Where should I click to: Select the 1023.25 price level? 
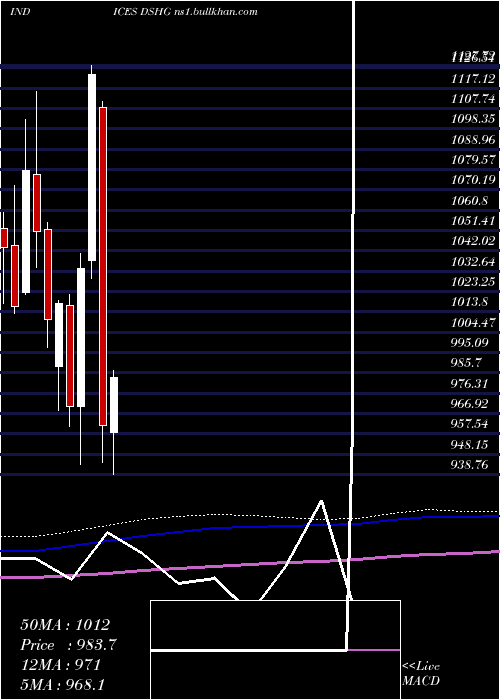(x=473, y=282)
